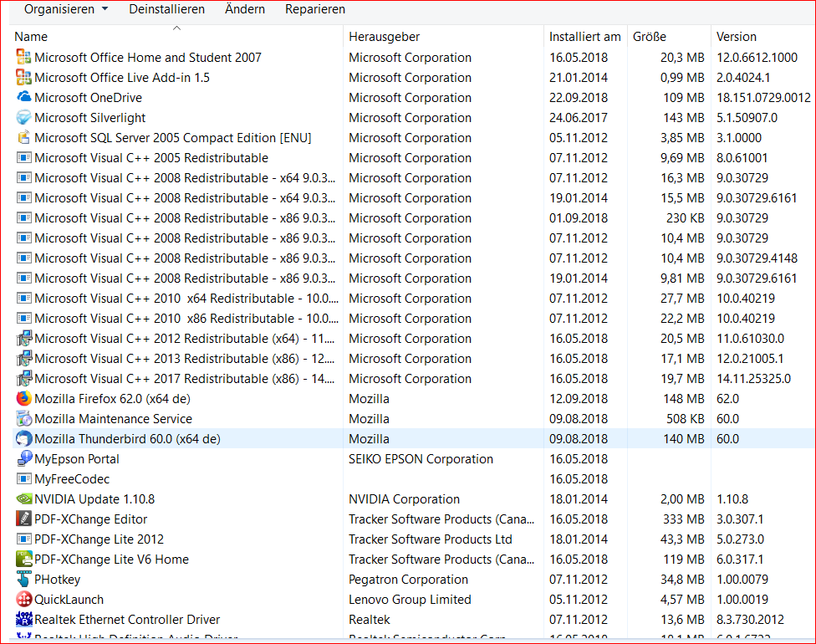Click the MyFreeCodec icon
The image size is (816, 644).
[x=24, y=479]
